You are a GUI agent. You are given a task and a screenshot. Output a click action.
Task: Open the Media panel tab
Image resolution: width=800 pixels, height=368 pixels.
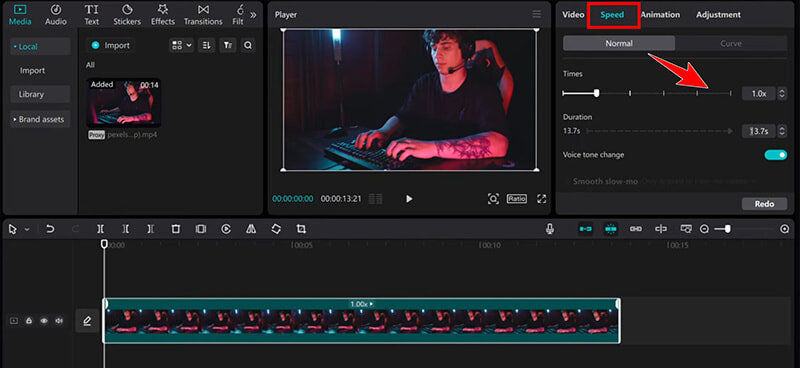20,15
